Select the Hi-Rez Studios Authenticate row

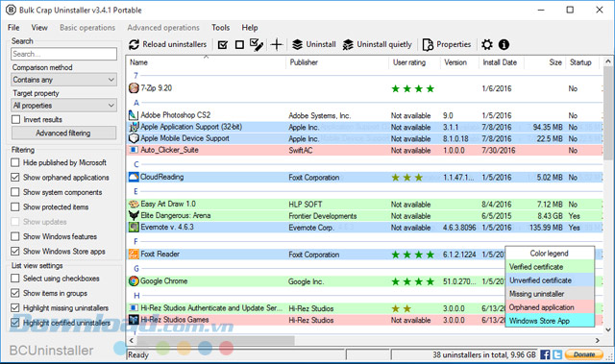[365, 308]
